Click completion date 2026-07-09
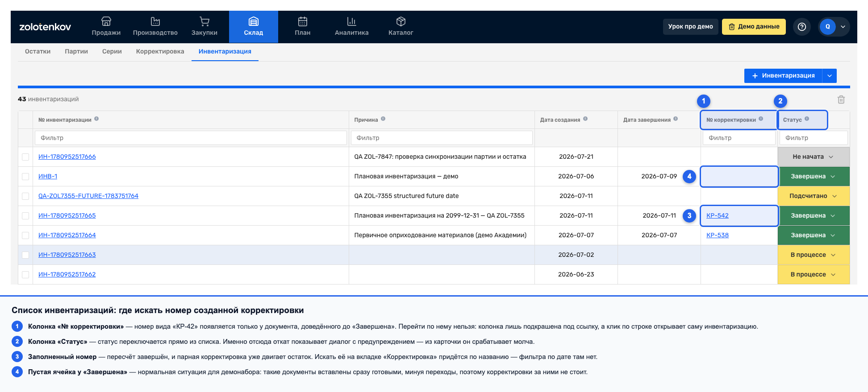The width and height of the screenshot is (868, 392). tap(659, 176)
